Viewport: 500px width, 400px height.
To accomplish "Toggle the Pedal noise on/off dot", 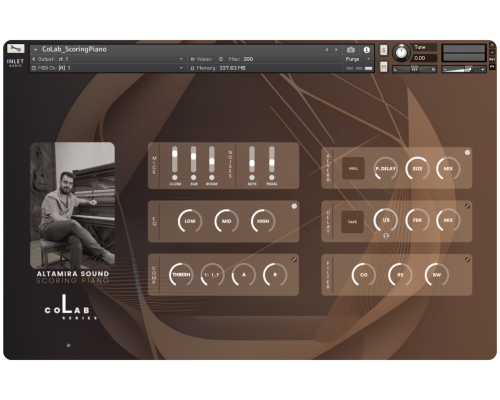I will point(272,177).
